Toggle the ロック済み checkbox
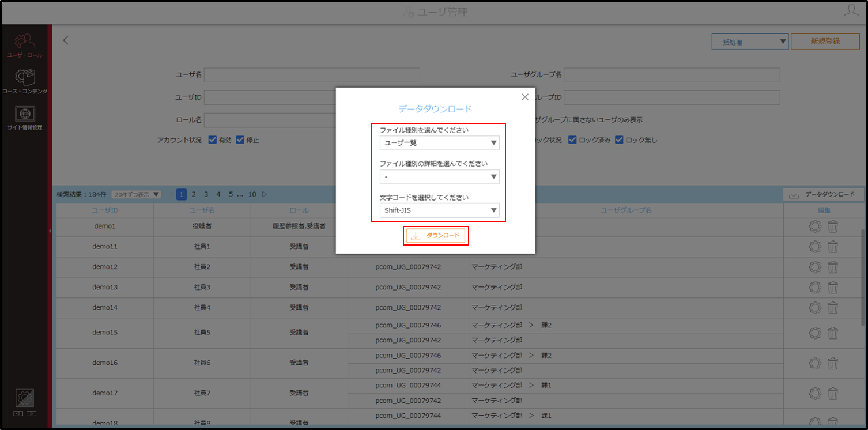 pos(572,139)
